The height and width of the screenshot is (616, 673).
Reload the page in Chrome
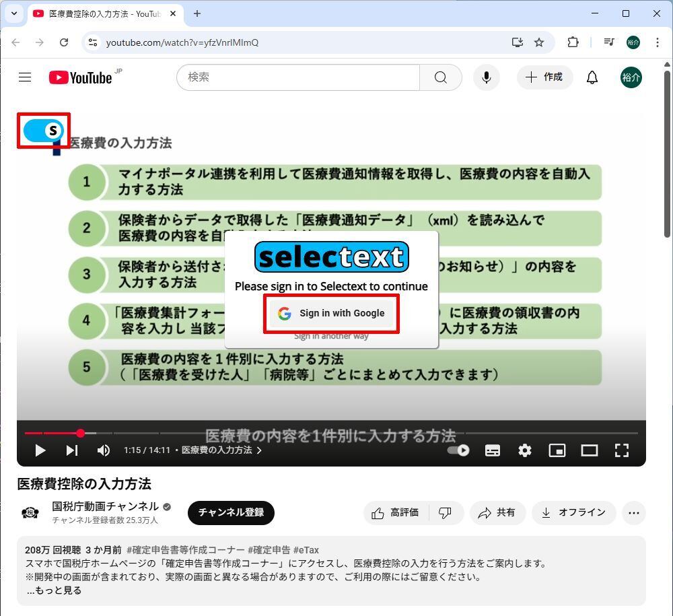click(64, 42)
